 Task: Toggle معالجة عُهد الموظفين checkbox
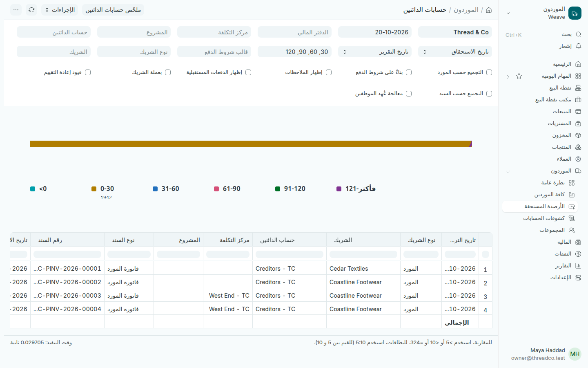409,94
